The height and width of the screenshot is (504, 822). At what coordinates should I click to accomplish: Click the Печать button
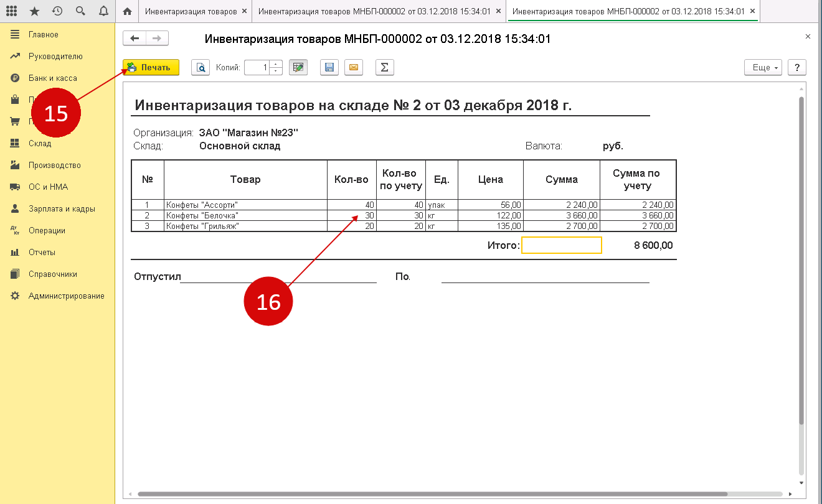[x=151, y=67]
